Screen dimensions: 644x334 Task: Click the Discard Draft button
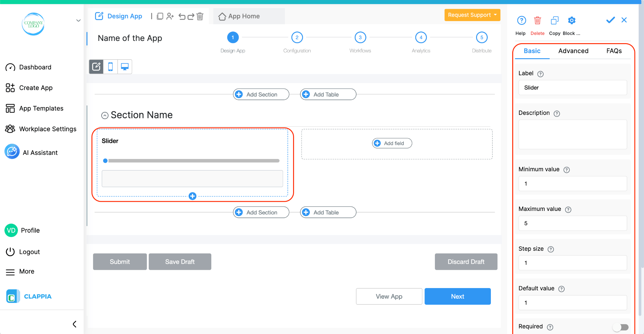466,262
